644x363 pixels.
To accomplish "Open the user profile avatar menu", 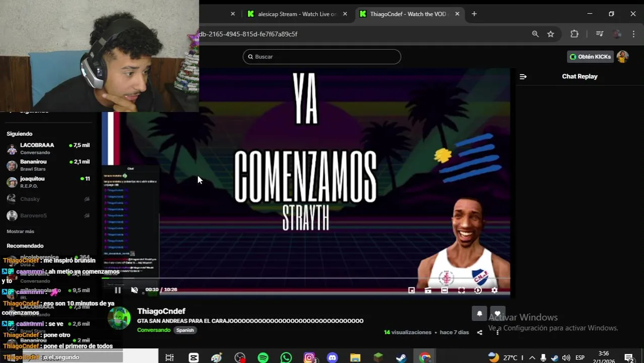I will point(622,56).
